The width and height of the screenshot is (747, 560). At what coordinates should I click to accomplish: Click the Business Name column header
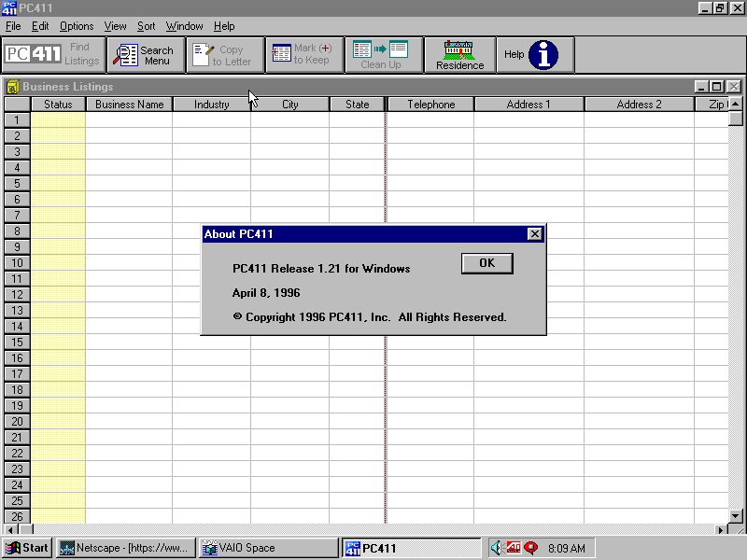point(129,105)
